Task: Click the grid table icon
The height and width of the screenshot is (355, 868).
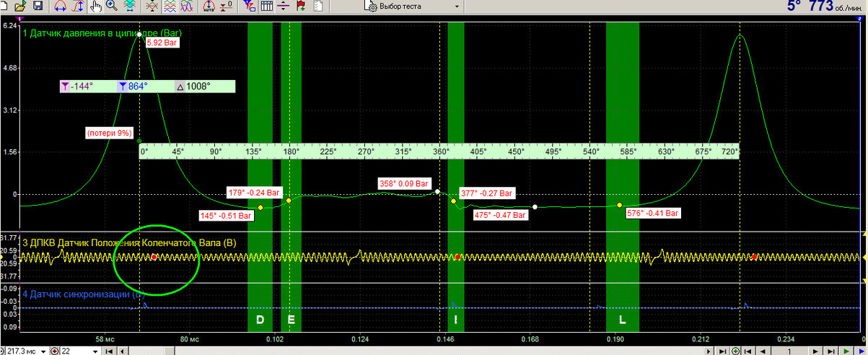Action: (x=267, y=6)
